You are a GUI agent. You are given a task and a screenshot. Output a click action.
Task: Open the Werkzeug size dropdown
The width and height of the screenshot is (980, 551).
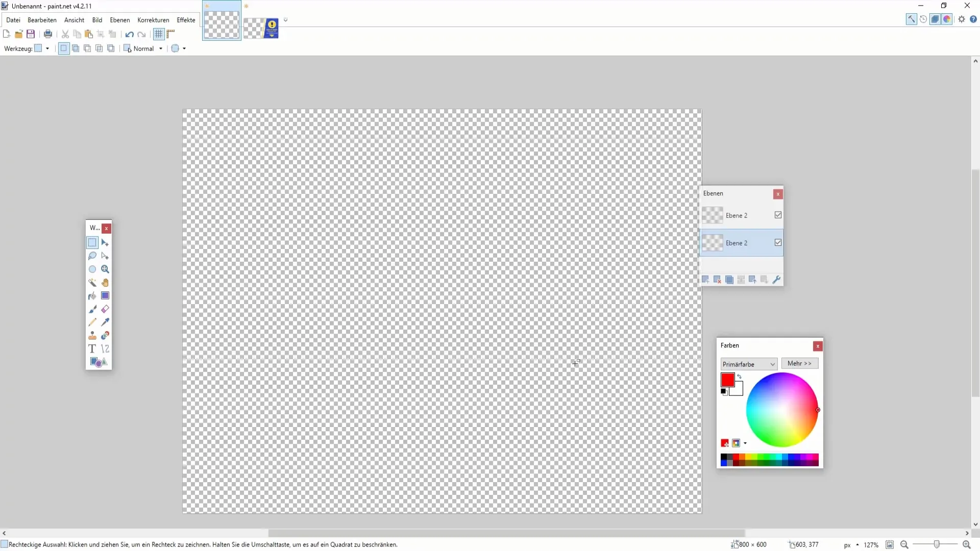point(47,48)
